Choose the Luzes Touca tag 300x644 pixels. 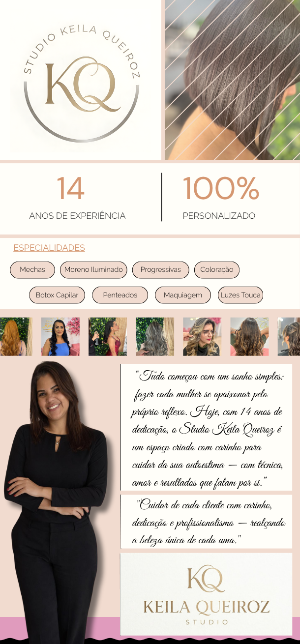pyautogui.click(x=240, y=295)
